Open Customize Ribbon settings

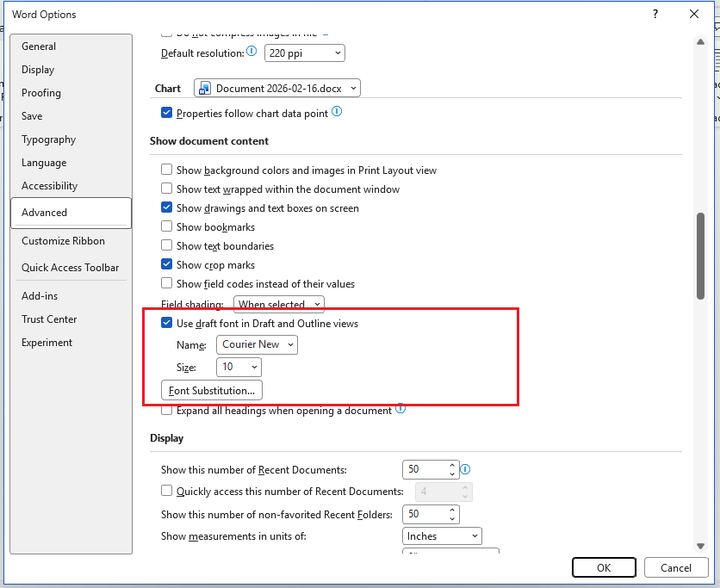pyautogui.click(x=71, y=241)
